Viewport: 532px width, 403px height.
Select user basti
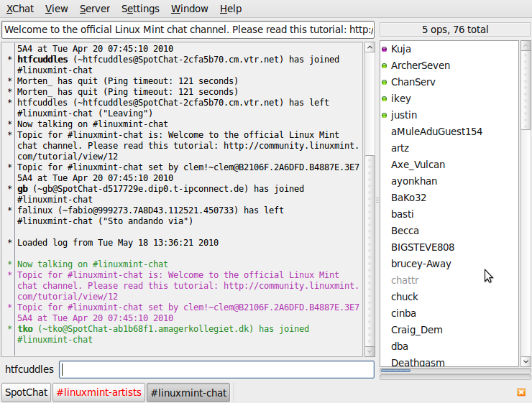tap(449, 215)
